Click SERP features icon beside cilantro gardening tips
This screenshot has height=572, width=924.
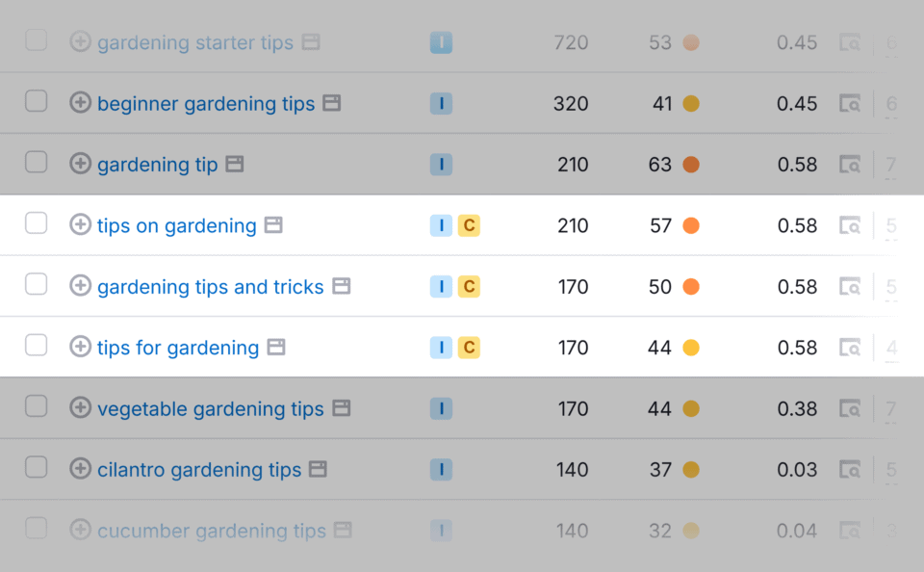[x=318, y=470]
